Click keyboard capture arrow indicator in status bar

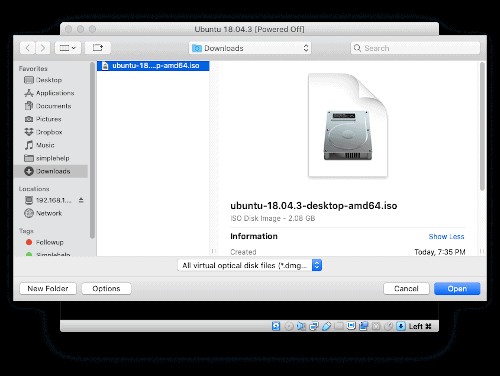pyautogui.click(x=401, y=326)
